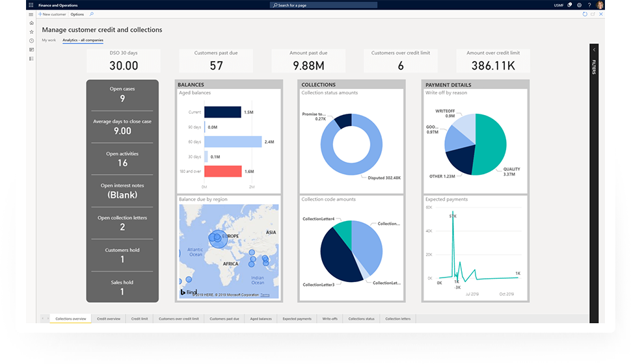Open the app launcher waffle icon
631x364 pixels.
click(x=31, y=5)
